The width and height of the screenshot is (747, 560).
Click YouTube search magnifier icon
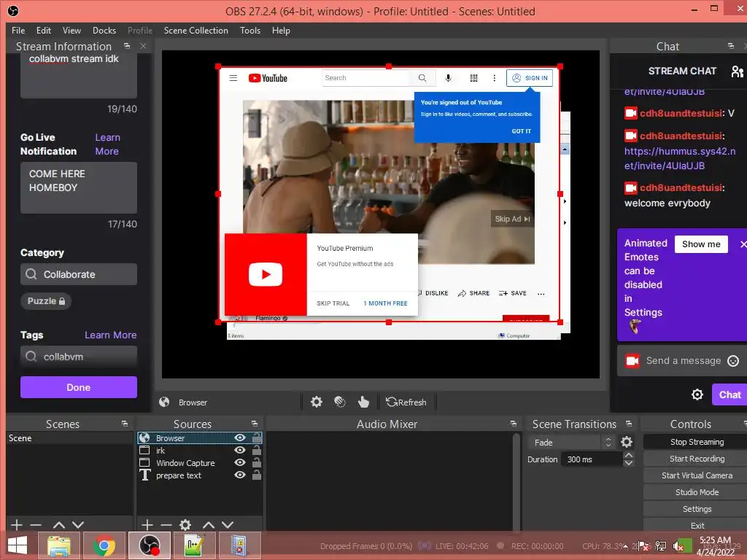click(x=422, y=77)
